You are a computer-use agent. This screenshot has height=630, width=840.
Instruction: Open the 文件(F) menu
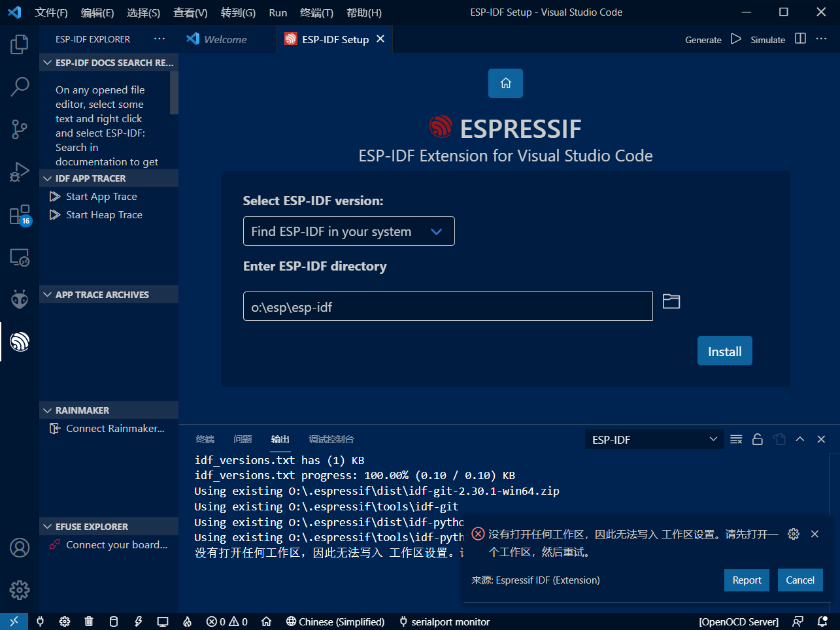(x=51, y=12)
